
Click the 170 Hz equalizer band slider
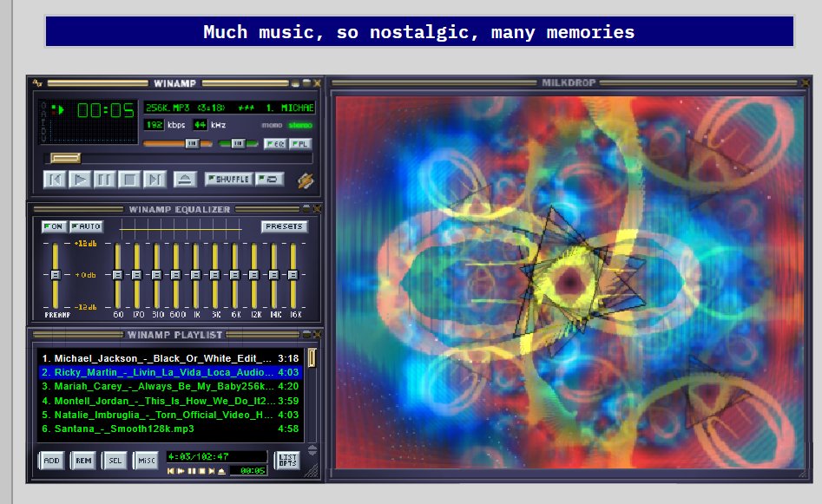point(137,275)
